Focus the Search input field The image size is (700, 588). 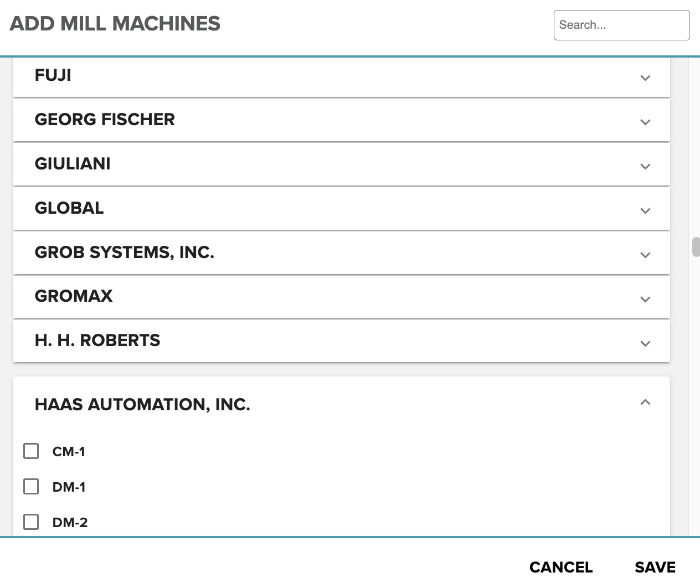(x=621, y=25)
